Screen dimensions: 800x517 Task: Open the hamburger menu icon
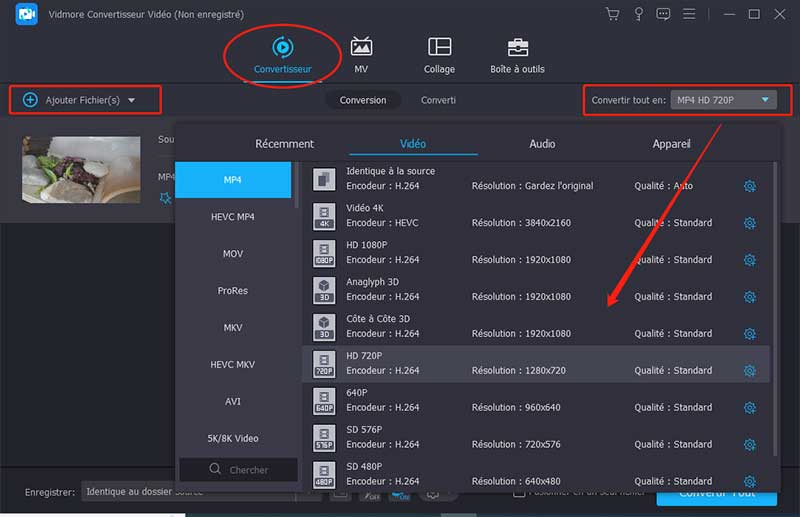tap(689, 14)
